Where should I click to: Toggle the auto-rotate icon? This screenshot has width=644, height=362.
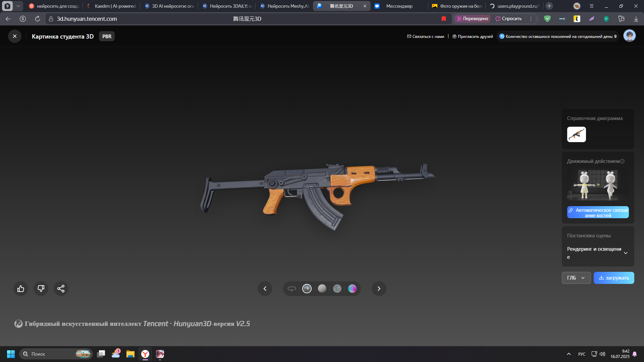(292, 289)
